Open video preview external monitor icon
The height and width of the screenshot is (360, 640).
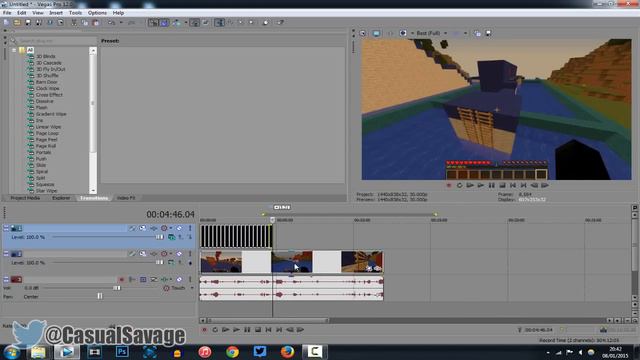pos(376,33)
